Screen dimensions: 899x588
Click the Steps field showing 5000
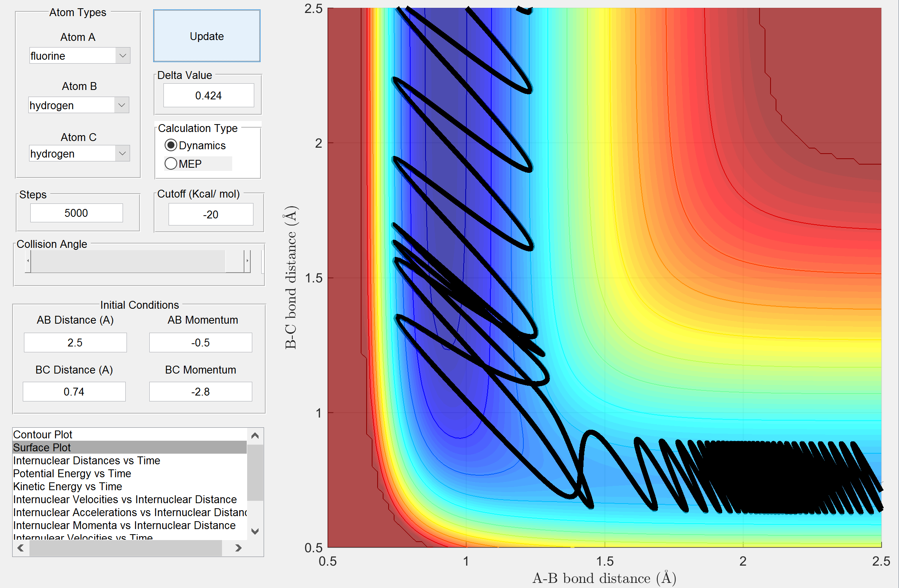[x=76, y=213]
